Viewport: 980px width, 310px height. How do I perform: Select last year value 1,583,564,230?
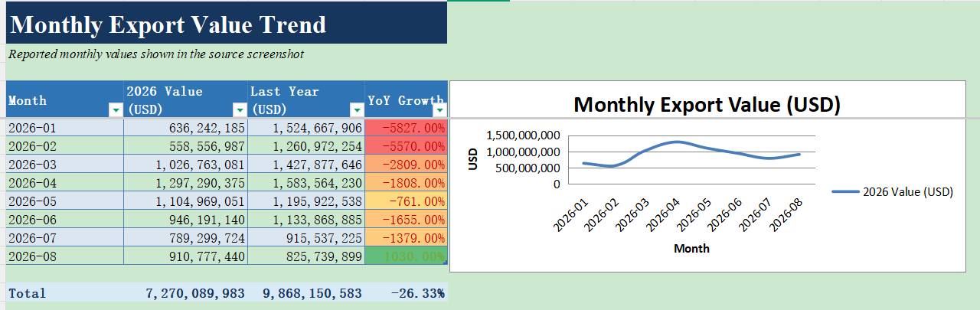pyautogui.click(x=306, y=183)
